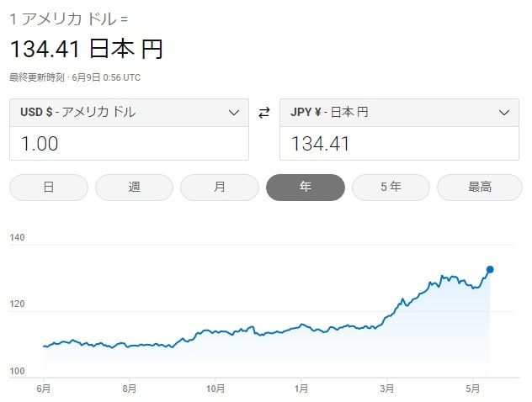Viewport: 532px width, 402px height.
Task: Click the 1月 label on chart axis
Action: pos(301,388)
